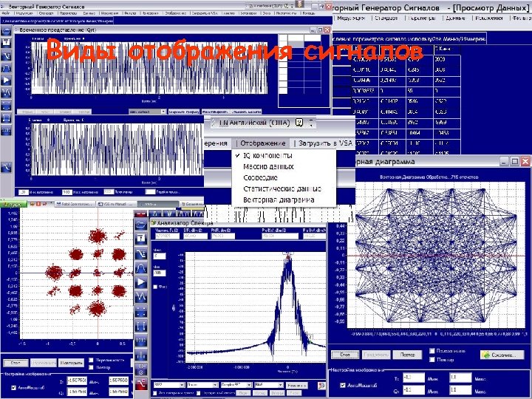Click Повтор button in vector diagram window

(x=407, y=355)
